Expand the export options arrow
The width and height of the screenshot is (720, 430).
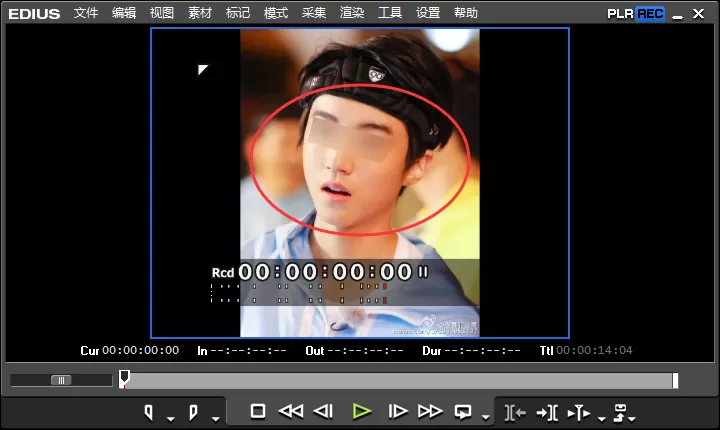point(632,419)
